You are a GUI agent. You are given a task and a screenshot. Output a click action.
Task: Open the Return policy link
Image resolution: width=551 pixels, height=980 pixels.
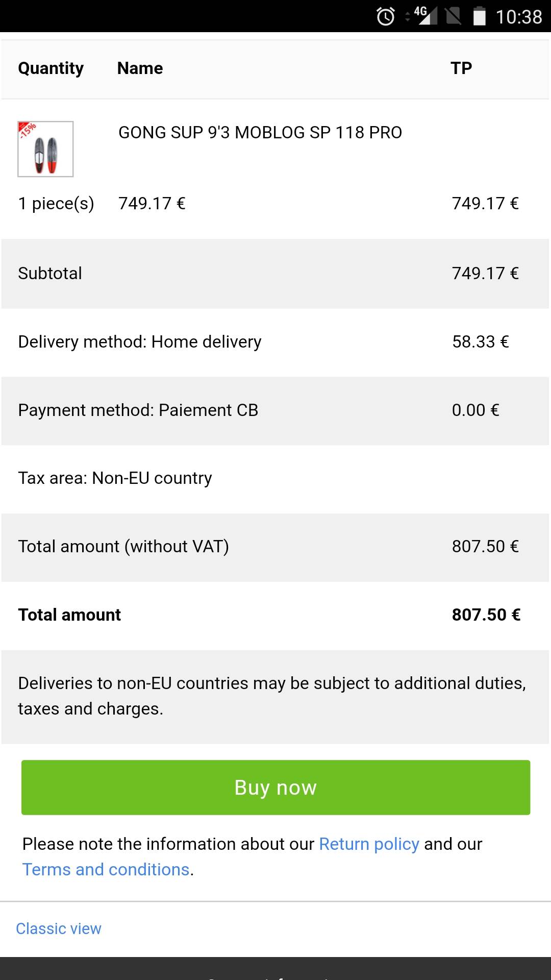pos(369,844)
